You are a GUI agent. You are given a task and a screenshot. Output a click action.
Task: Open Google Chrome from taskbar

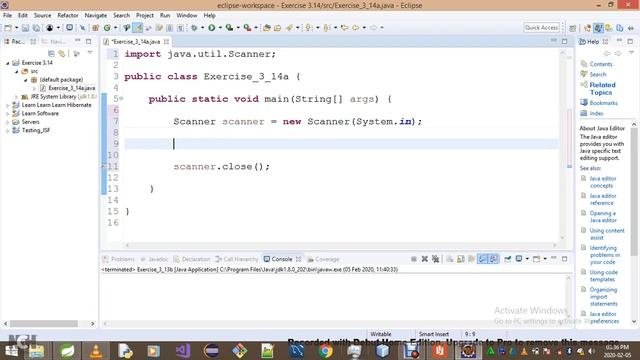325,351
